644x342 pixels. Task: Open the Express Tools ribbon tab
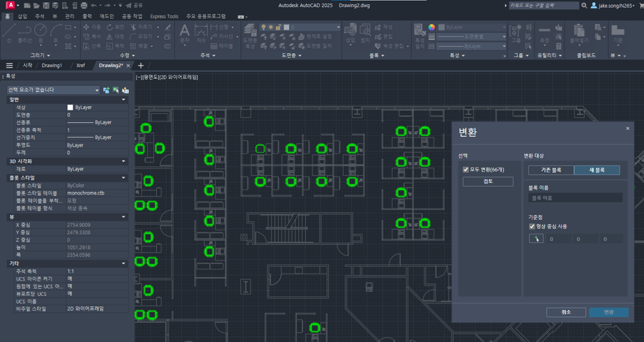tap(164, 17)
